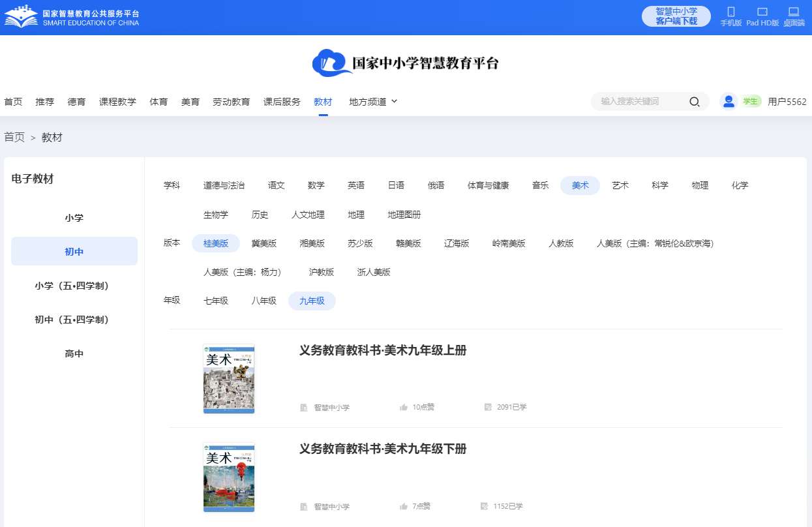This screenshot has width=812, height=527.
Task: Open the 德育 navigation tab
Action: 77,102
